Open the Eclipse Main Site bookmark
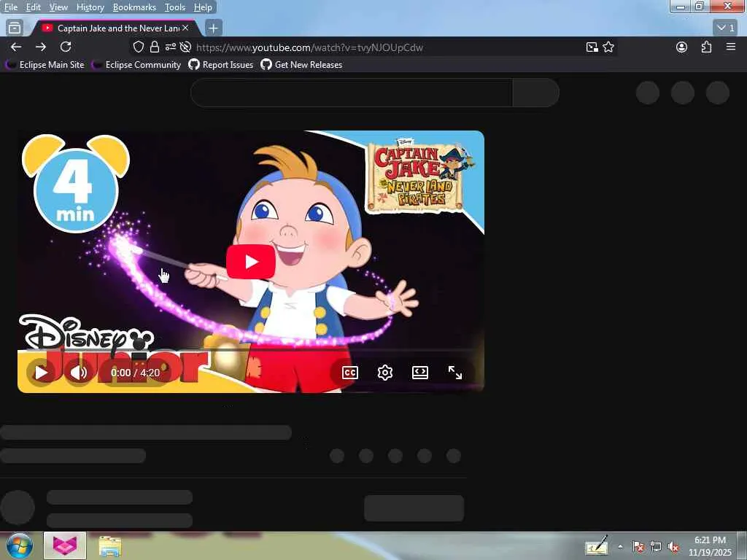 [x=46, y=65]
